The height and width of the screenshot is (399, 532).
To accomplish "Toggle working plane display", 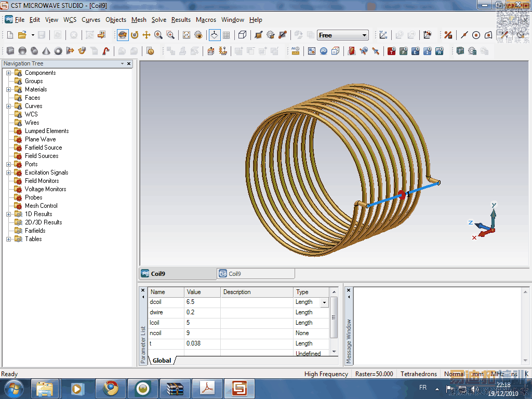I will (x=214, y=35).
